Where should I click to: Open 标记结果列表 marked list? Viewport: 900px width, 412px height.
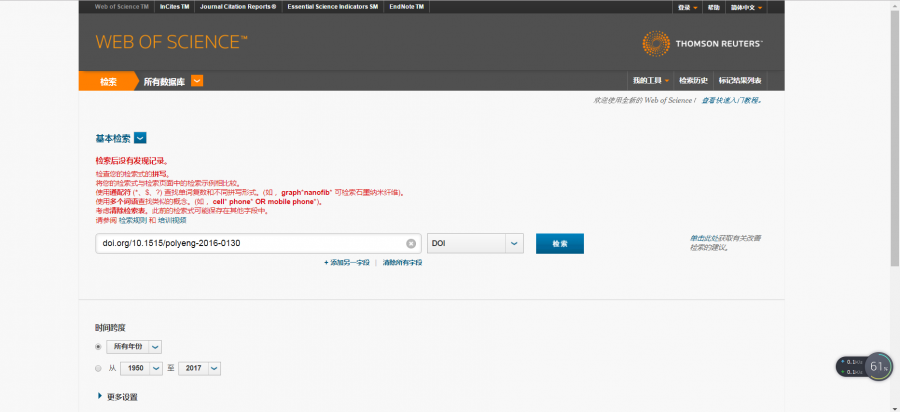click(740, 81)
